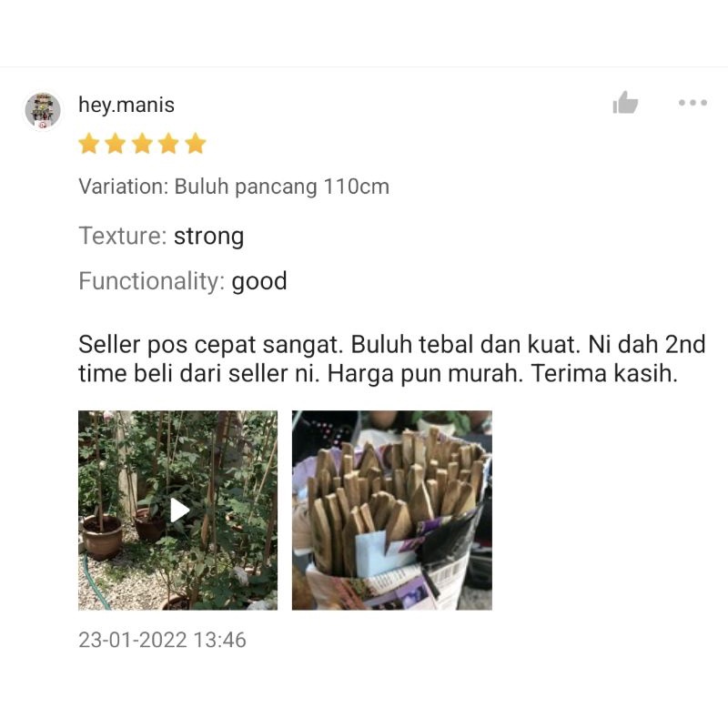The image size is (728, 728).
Task: Click the second rating star
Action: (116, 143)
